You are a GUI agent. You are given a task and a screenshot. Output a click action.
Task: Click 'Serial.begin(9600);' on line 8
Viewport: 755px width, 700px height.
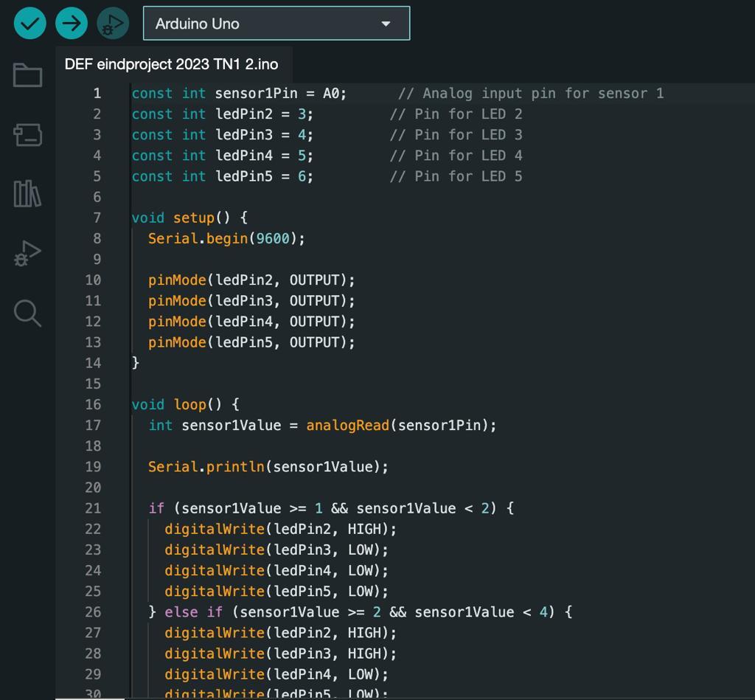point(226,238)
